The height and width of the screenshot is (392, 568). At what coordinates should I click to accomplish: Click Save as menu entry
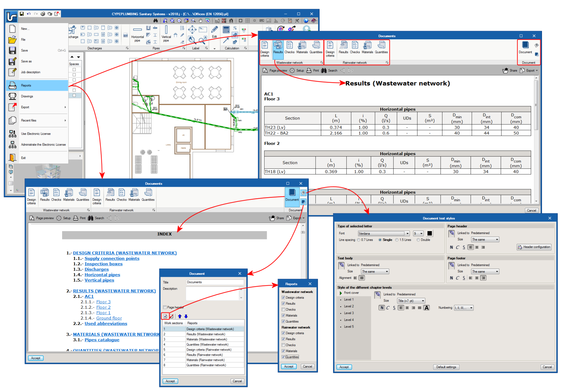coord(37,61)
